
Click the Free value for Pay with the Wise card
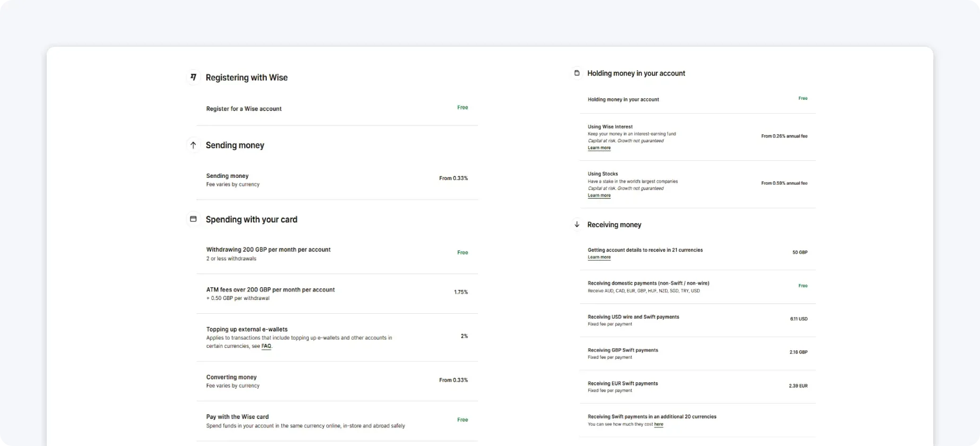(463, 420)
